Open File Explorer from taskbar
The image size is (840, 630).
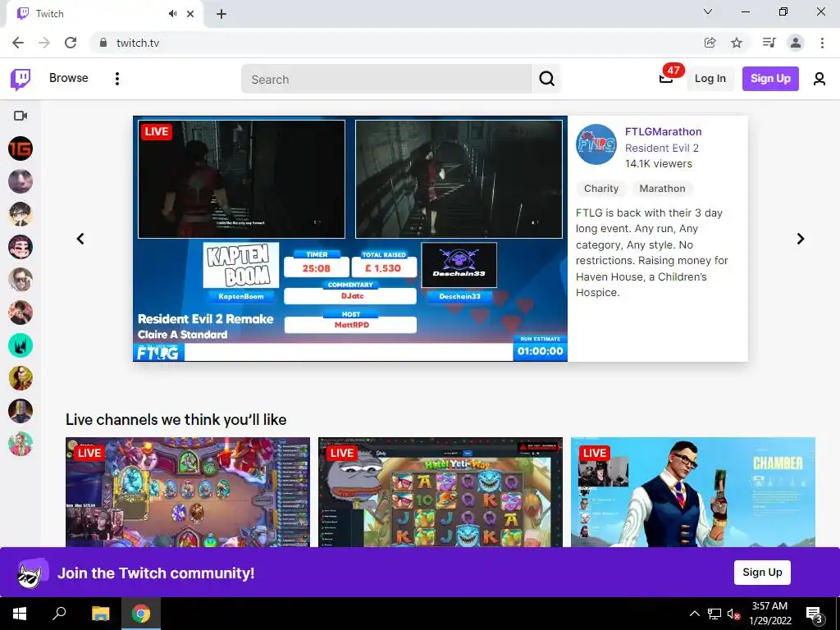[100, 614]
